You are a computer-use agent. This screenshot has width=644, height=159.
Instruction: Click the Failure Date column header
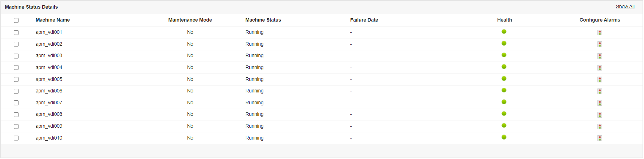coord(364,20)
